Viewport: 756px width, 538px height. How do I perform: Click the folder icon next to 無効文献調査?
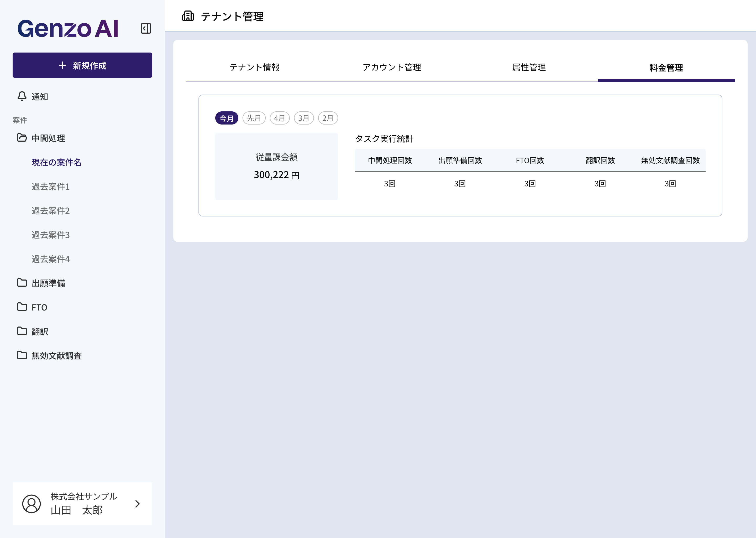tap(22, 355)
